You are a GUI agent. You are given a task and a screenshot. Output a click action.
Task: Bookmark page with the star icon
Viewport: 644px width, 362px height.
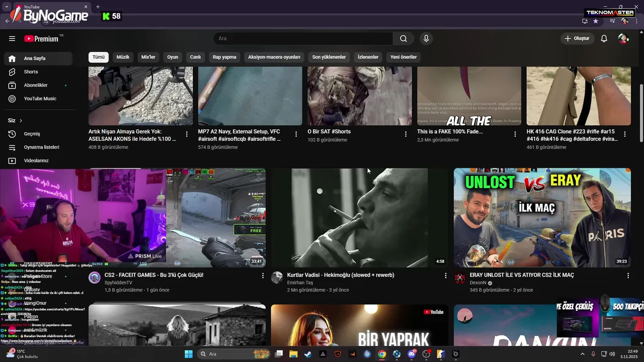coord(596,21)
